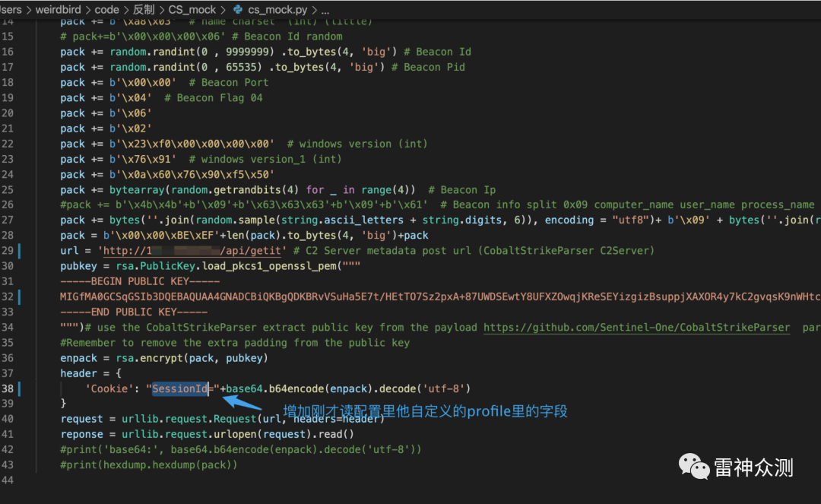Open the /api/getit URL on line 29

click(x=192, y=251)
